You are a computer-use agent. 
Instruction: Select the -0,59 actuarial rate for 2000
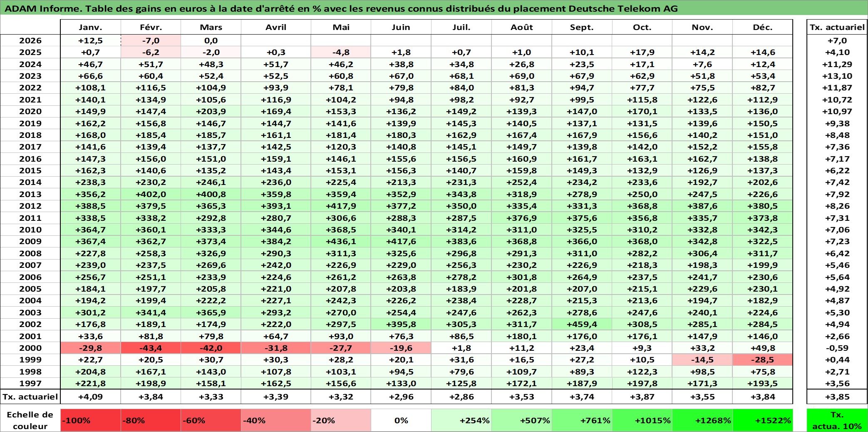837,348
